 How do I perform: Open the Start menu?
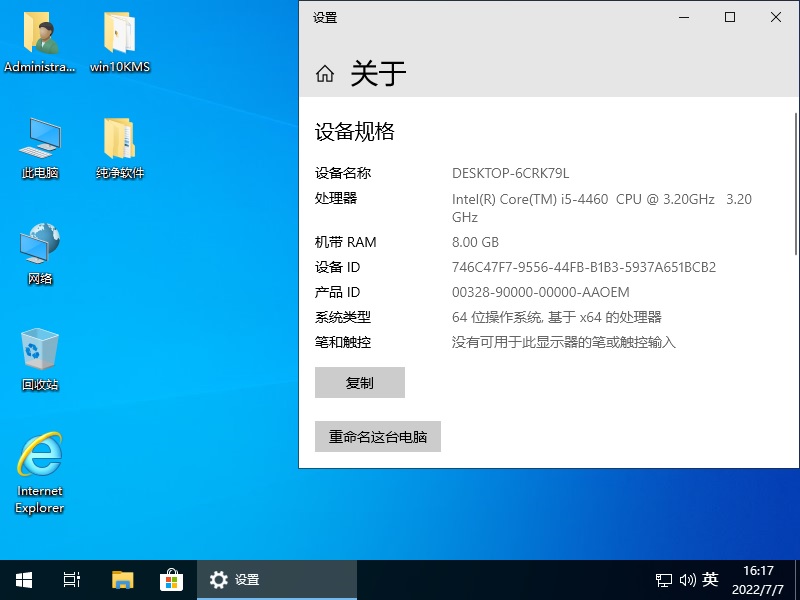(x=22, y=579)
